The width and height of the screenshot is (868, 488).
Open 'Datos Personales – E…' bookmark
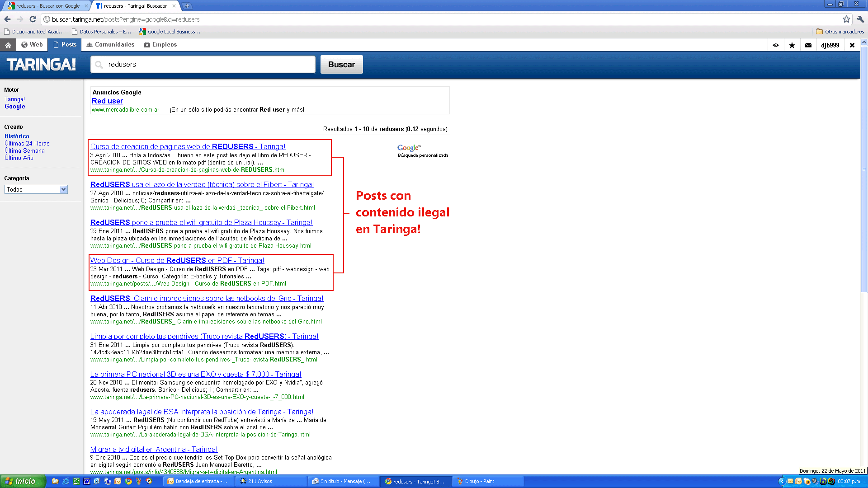101,32
